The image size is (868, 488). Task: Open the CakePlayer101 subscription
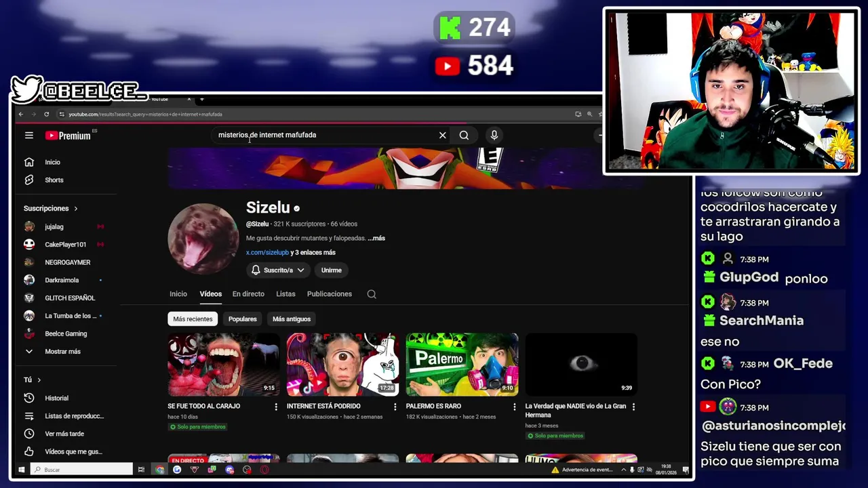(x=66, y=245)
